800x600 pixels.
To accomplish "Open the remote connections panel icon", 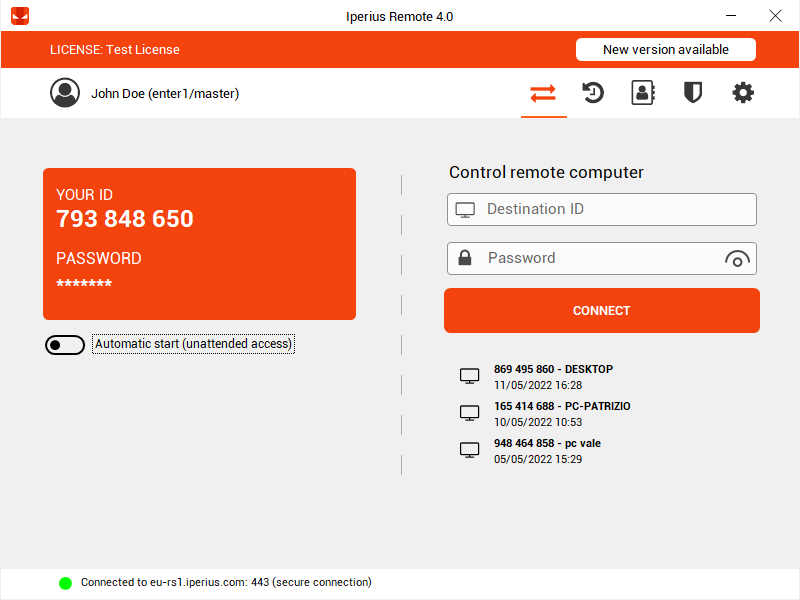I will 543,92.
